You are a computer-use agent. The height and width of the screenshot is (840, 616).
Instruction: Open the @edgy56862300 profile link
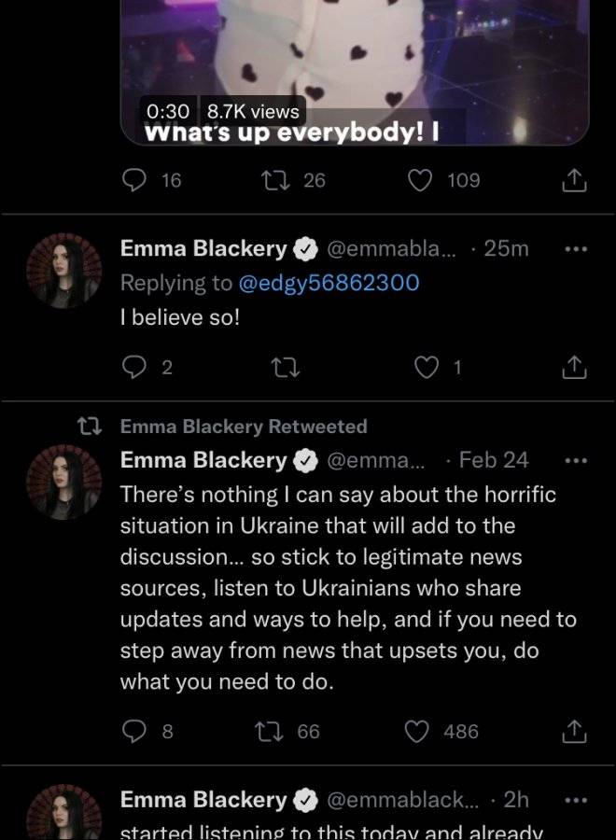coord(328,283)
